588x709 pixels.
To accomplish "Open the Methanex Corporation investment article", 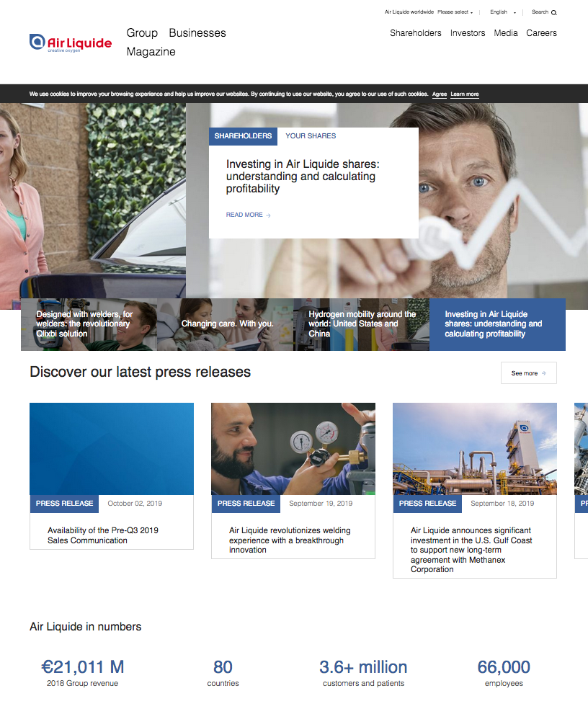I will click(471, 550).
